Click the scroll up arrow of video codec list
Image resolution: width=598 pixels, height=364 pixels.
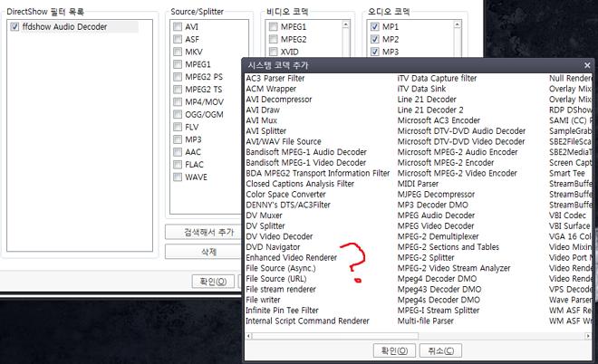[x=345, y=25]
